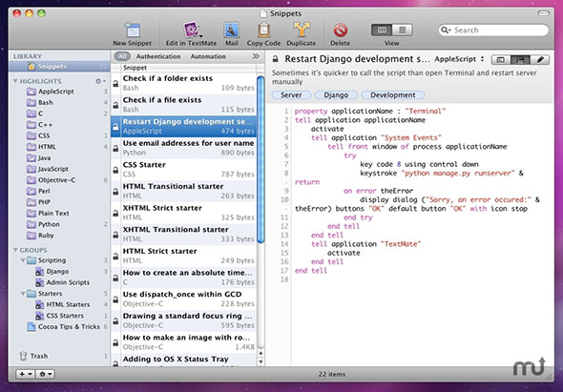The width and height of the screenshot is (563, 392).
Task: Select Use dispatch_once within GCD snippet
Action: pos(183,299)
